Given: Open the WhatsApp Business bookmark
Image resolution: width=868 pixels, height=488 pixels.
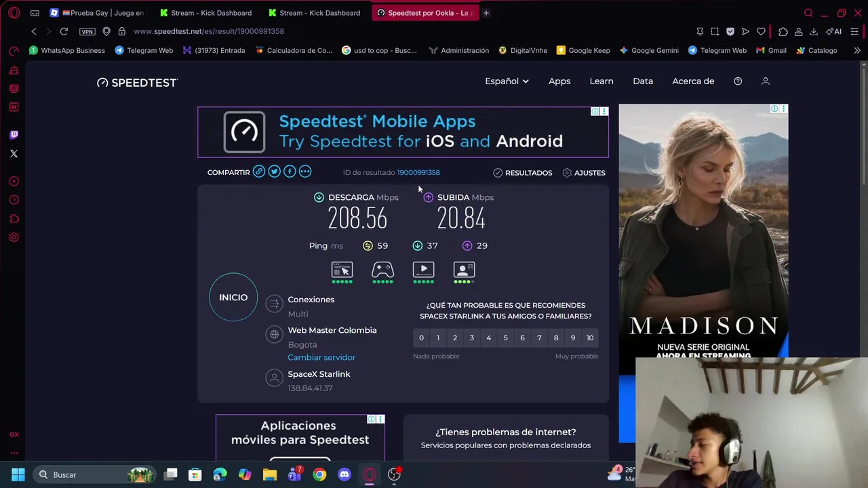Looking at the screenshot, I should click(67, 50).
